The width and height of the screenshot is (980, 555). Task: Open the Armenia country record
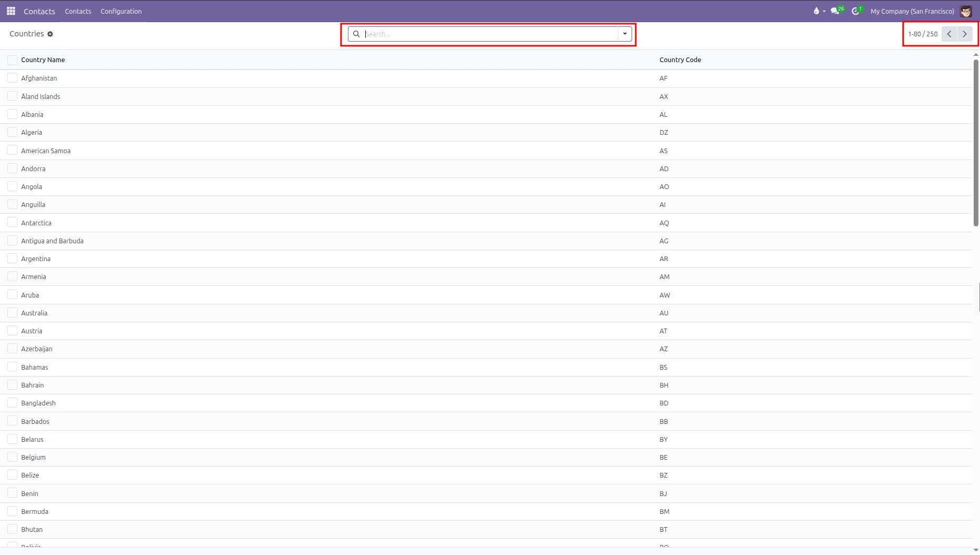pyautogui.click(x=34, y=277)
